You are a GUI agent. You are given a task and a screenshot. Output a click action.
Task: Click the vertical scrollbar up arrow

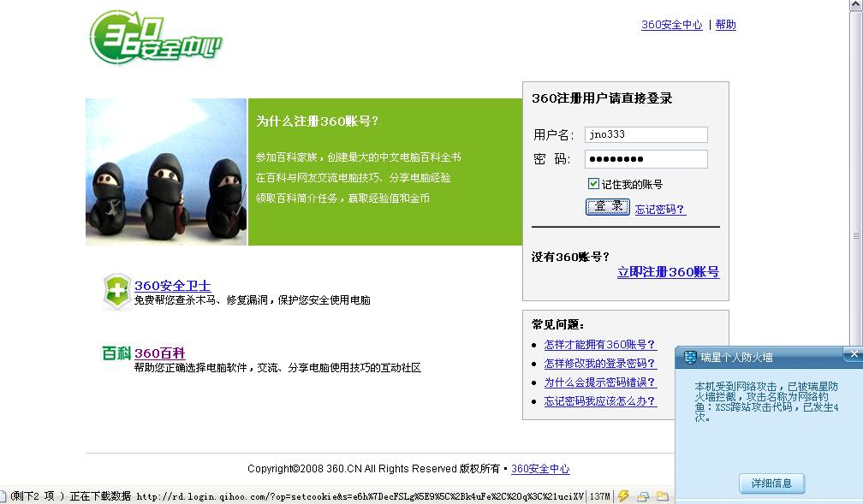(856, 5)
